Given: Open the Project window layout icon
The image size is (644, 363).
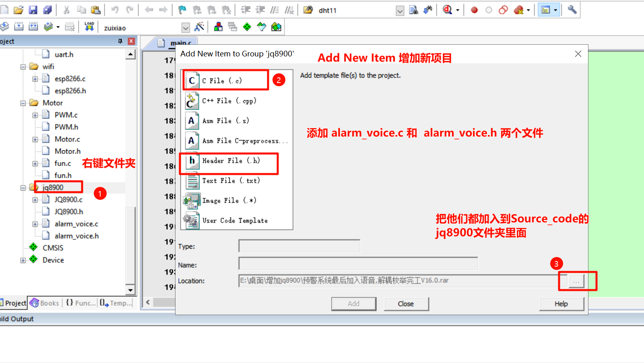Looking at the screenshot, I should click(x=546, y=10).
